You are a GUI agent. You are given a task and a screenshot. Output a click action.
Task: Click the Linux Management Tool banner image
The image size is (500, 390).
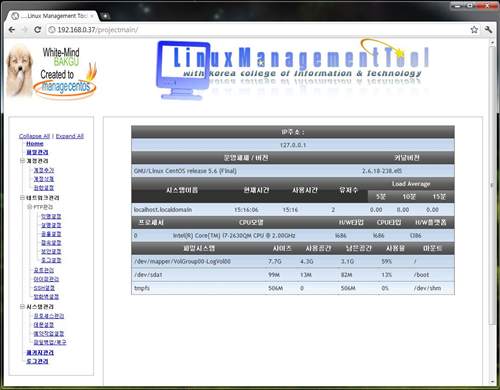click(293, 70)
